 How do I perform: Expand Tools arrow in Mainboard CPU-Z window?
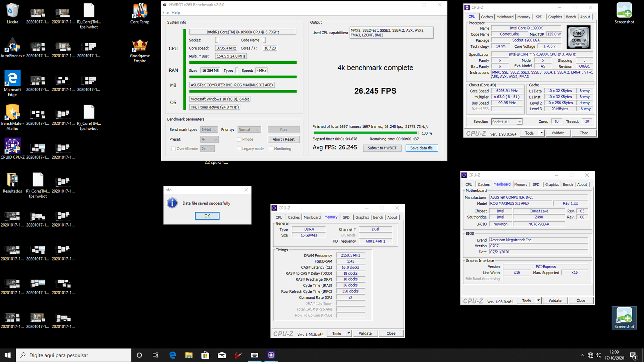click(x=539, y=301)
